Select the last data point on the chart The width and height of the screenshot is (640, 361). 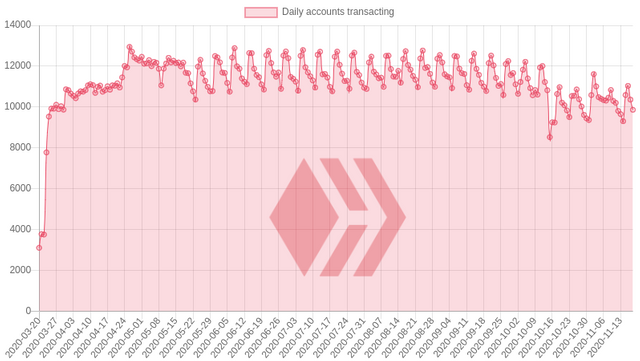point(633,110)
